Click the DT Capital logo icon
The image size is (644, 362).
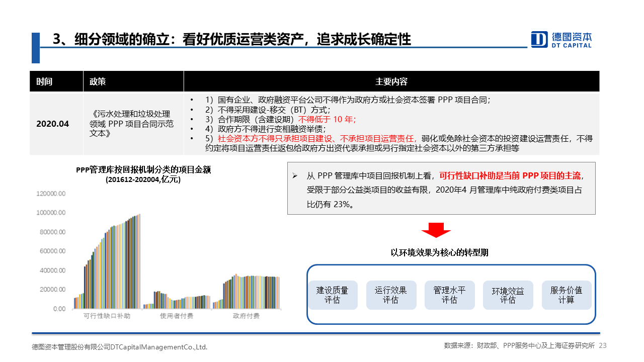[x=539, y=40]
